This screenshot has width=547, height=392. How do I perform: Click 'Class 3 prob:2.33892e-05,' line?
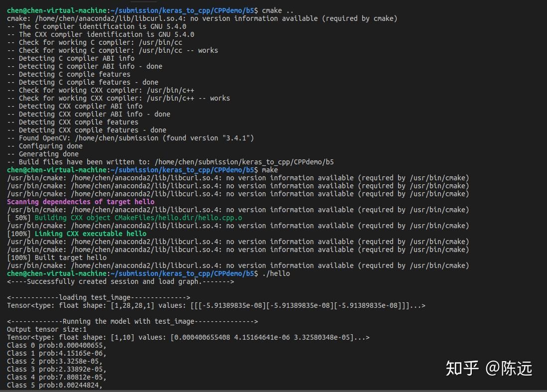point(56,369)
